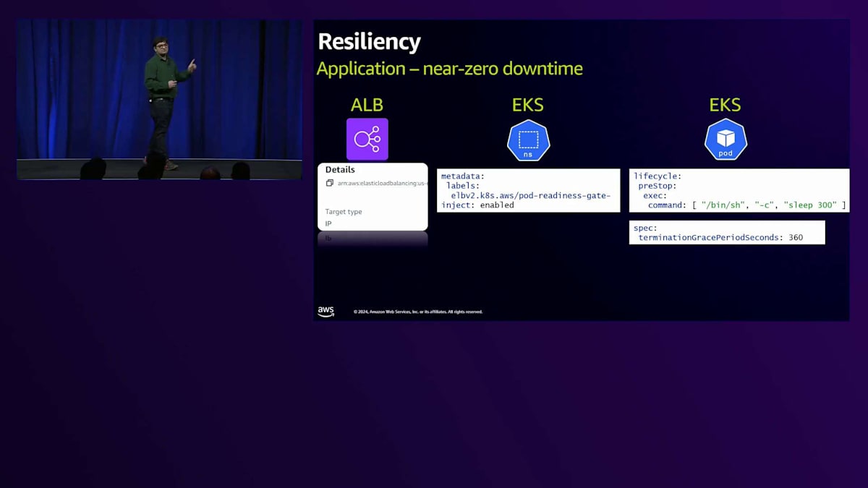Click the "Resiliency" slide title

(x=369, y=42)
